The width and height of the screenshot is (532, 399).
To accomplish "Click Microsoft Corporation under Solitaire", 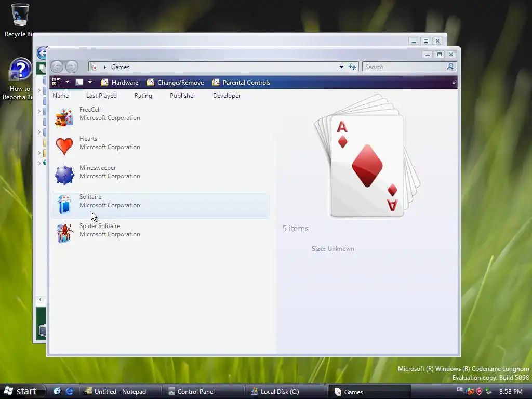I will (x=110, y=205).
